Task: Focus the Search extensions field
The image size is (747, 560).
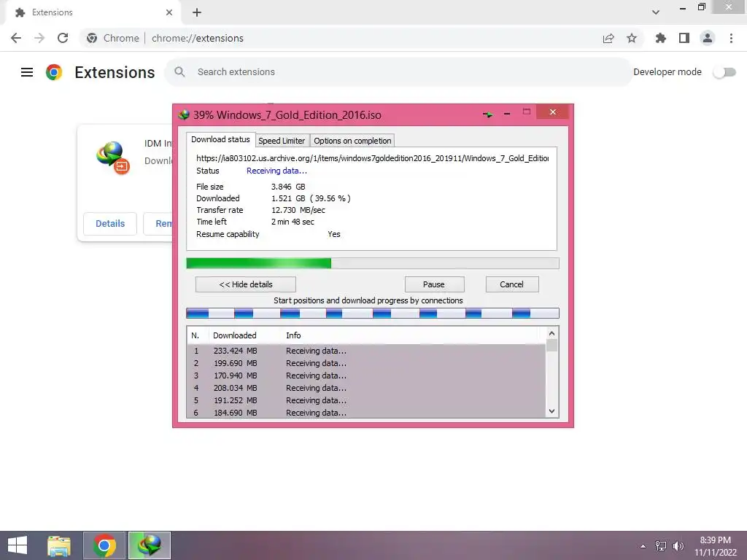Action: click(x=398, y=72)
